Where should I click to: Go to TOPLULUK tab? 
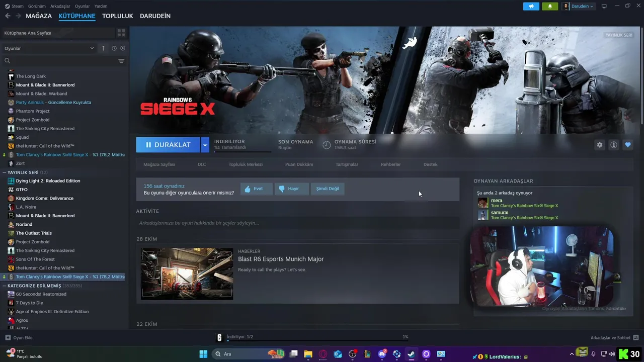(117, 16)
